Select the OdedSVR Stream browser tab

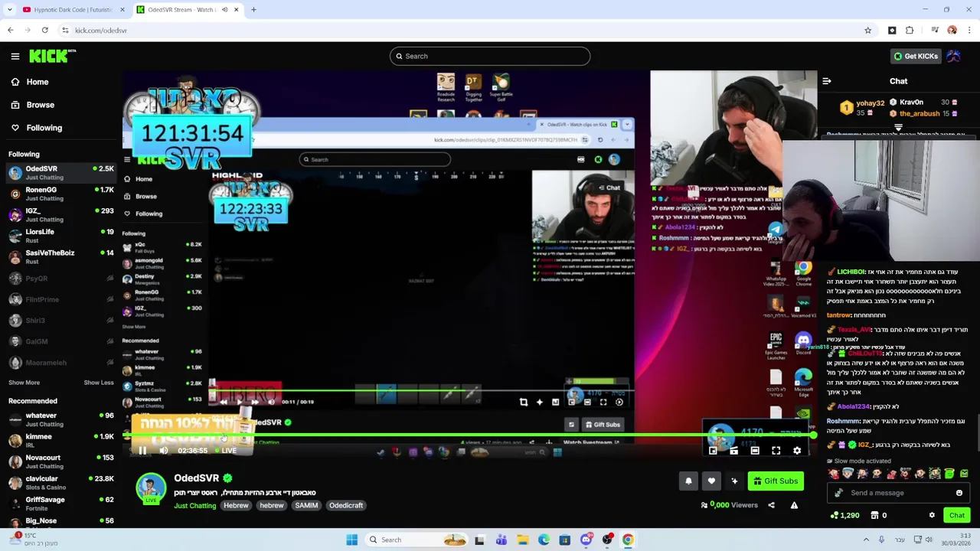(x=188, y=10)
